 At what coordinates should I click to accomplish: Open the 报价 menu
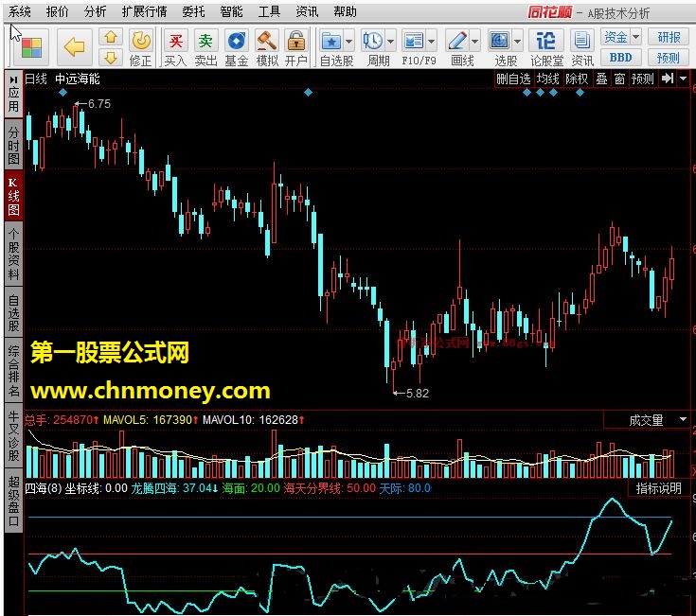click(x=57, y=12)
